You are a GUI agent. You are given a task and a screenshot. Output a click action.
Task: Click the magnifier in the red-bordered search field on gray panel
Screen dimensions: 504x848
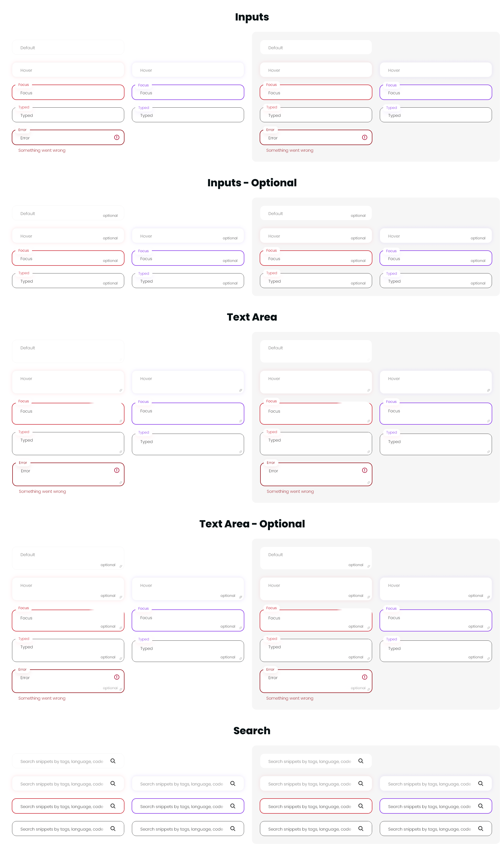(361, 805)
